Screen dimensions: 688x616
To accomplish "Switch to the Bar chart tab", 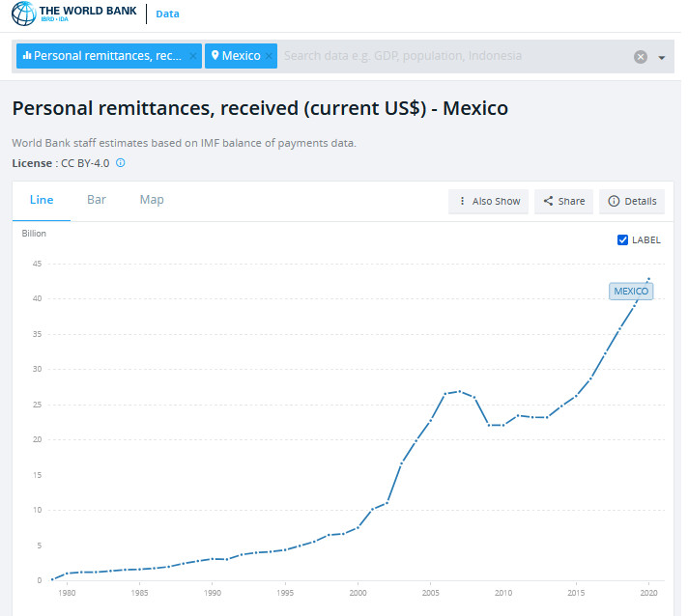I will pos(97,200).
